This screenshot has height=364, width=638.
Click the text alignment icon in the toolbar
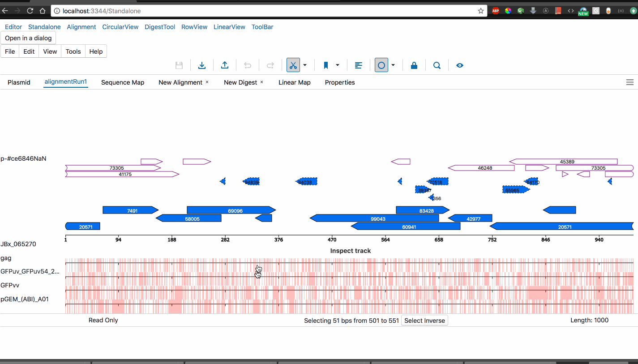click(358, 65)
